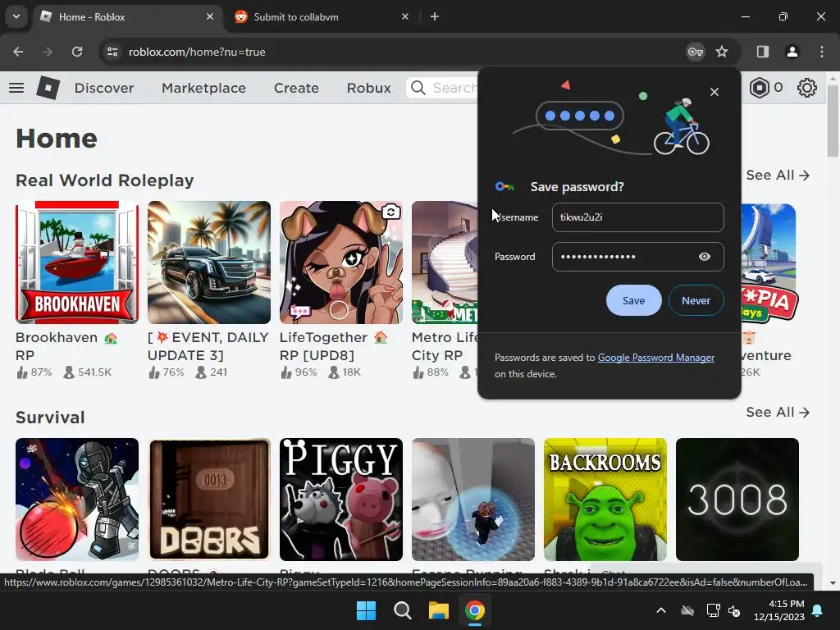Open the Chrome three-dot menu
The width and height of the screenshot is (840, 630).
(821, 52)
